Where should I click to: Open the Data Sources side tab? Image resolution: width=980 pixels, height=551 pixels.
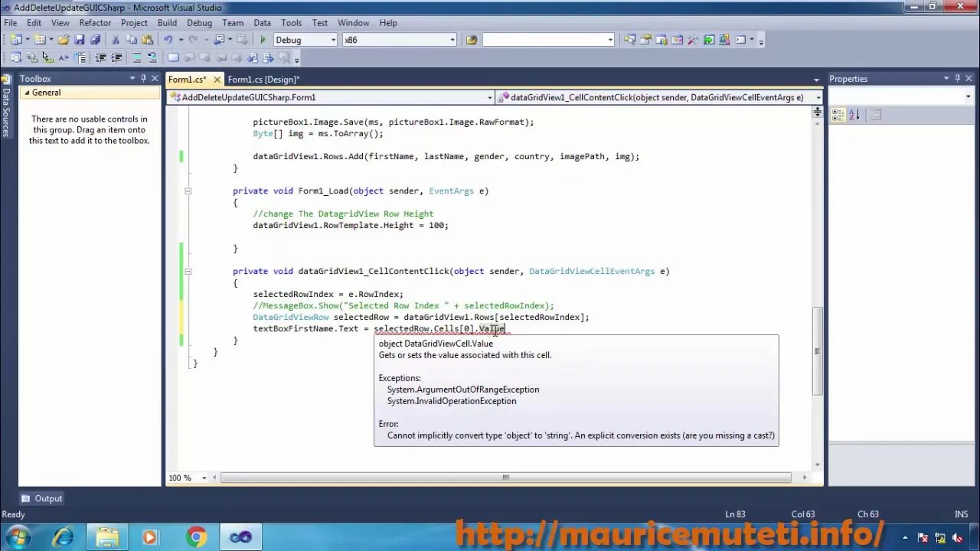[x=6, y=106]
